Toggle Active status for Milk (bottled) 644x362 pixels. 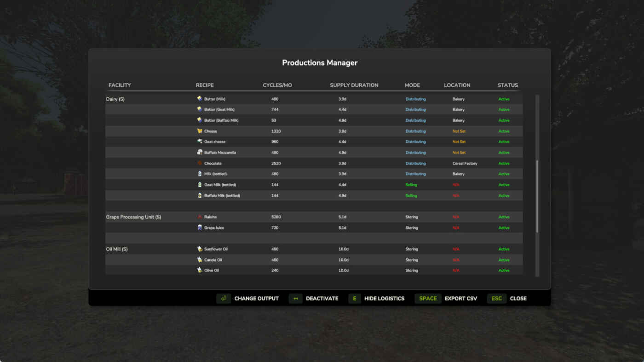pos(504,174)
